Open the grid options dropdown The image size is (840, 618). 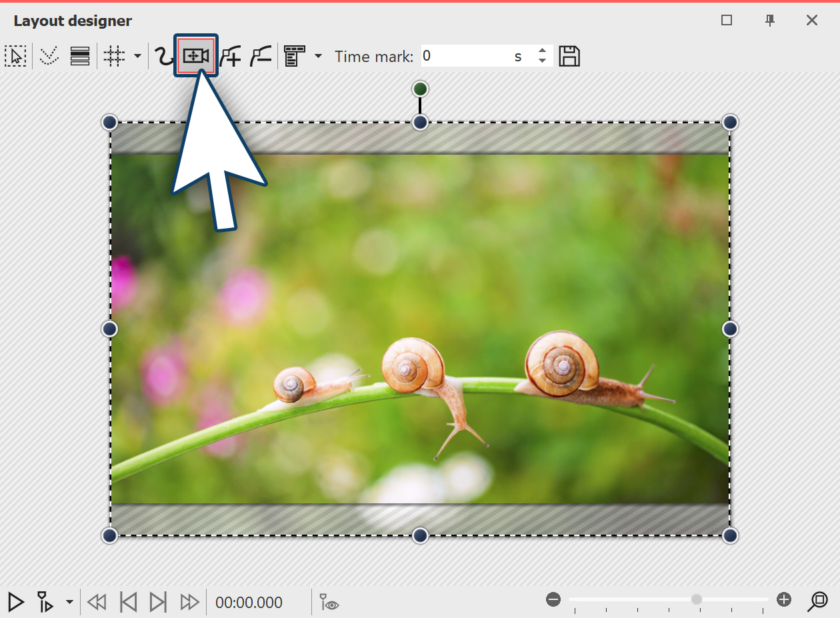click(x=136, y=56)
